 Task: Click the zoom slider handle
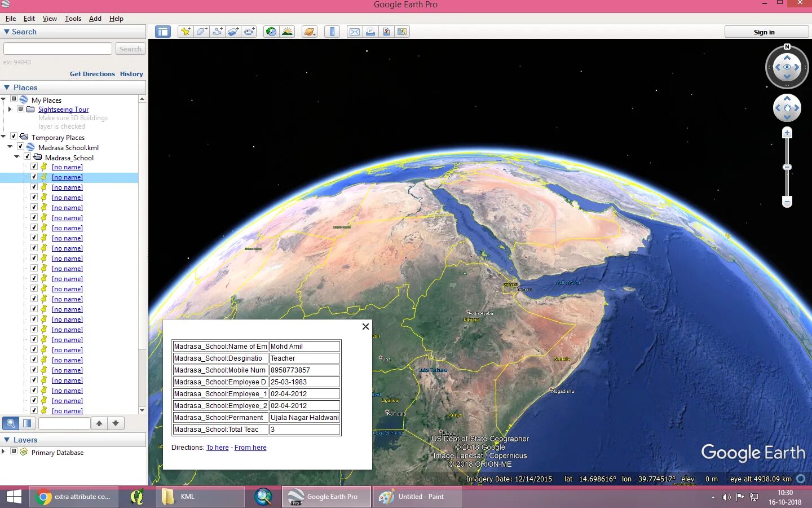click(787, 167)
